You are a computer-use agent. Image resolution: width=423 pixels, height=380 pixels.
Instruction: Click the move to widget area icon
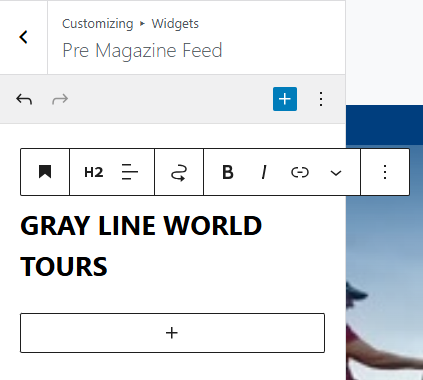pos(179,172)
